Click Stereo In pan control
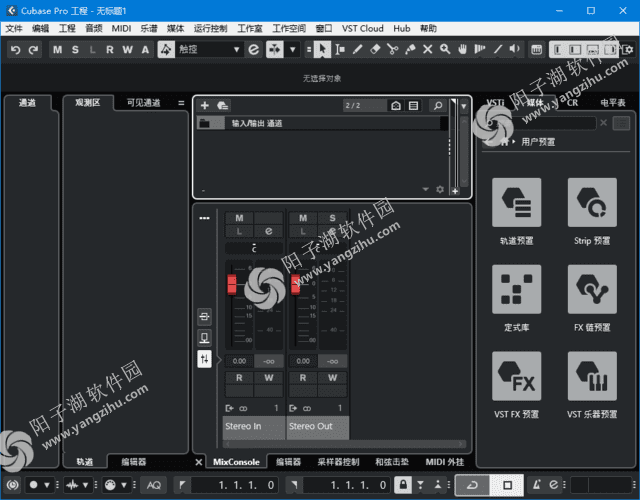This screenshot has height=500, width=640. tap(254, 248)
